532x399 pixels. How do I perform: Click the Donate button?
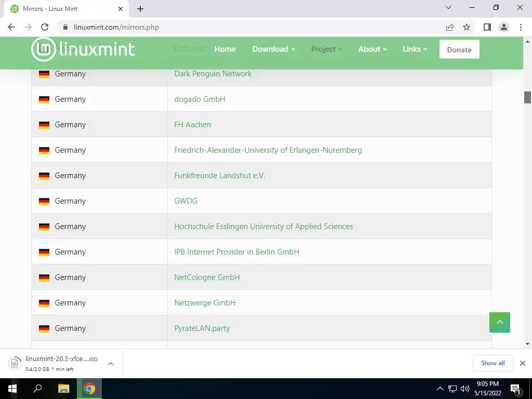[x=459, y=49]
